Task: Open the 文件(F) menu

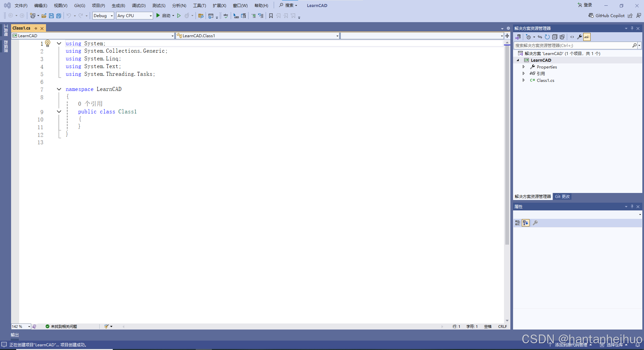Action: tap(21, 5)
